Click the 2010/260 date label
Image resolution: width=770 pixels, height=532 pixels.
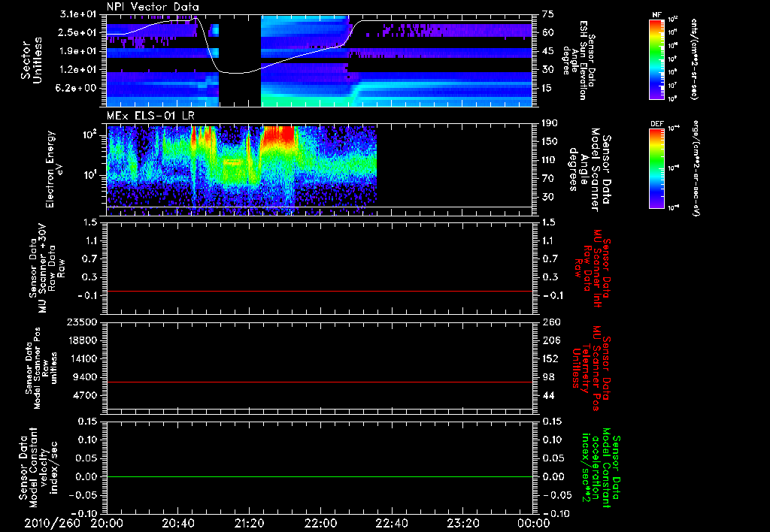pos(53,523)
